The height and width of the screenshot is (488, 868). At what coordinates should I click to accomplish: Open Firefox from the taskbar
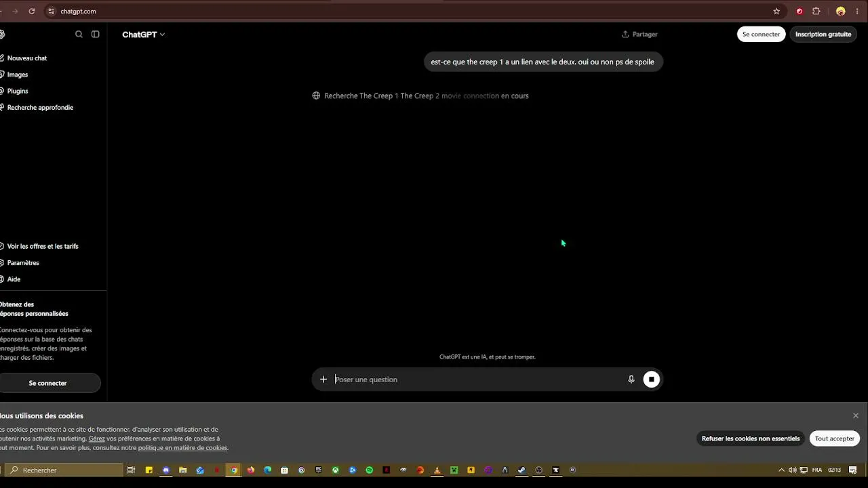(x=250, y=470)
